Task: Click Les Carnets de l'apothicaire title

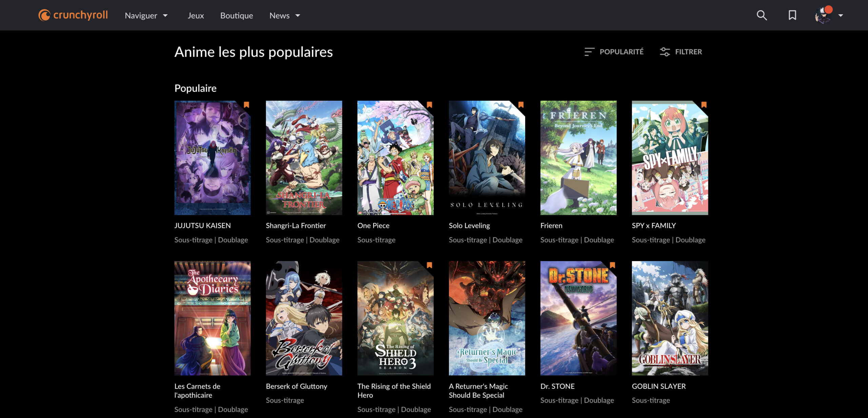Action: pyautogui.click(x=197, y=391)
